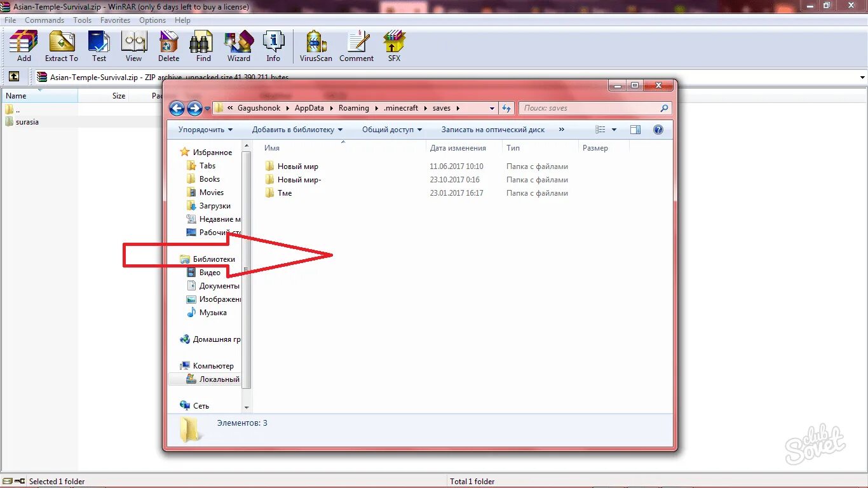
Task: Open Музыка library
Action: click(207, 313)
